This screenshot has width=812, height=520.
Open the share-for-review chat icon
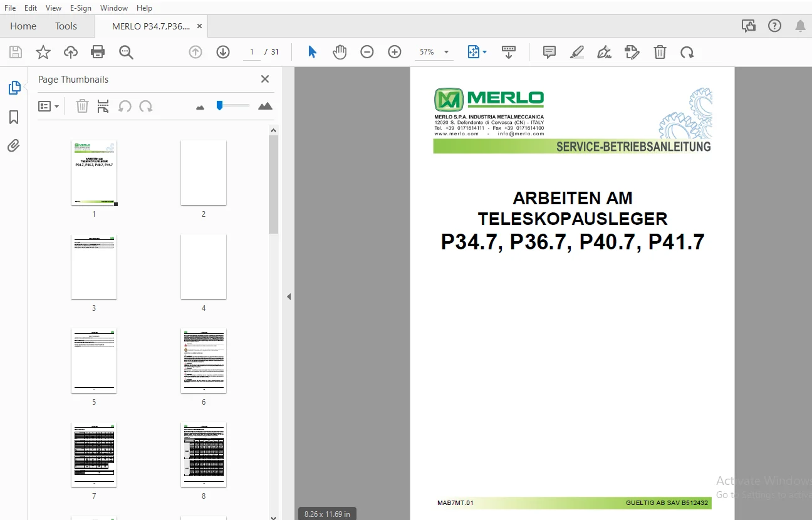(x=748, y=26)
